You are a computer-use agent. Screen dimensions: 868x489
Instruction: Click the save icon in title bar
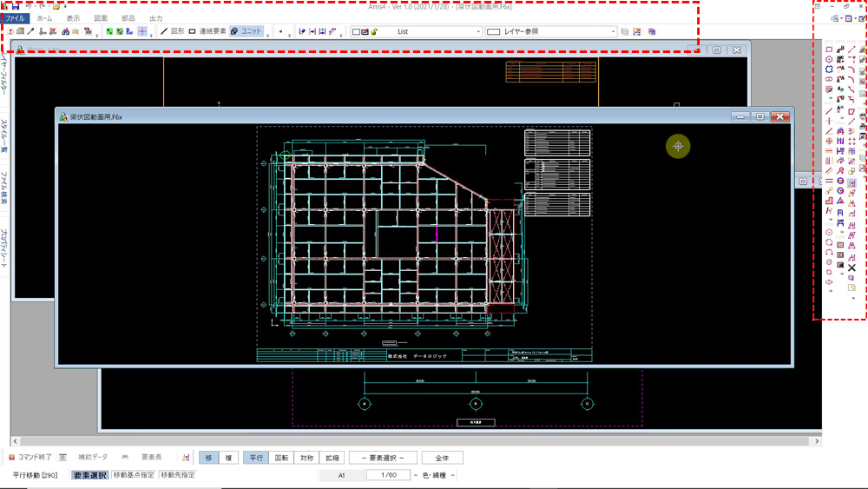(x=16, y=6)
